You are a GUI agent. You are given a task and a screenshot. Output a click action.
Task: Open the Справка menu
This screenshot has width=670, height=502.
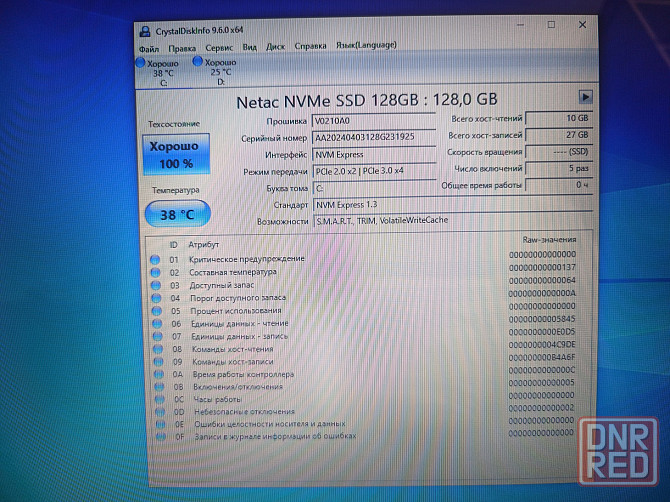(x=311, y=46)
